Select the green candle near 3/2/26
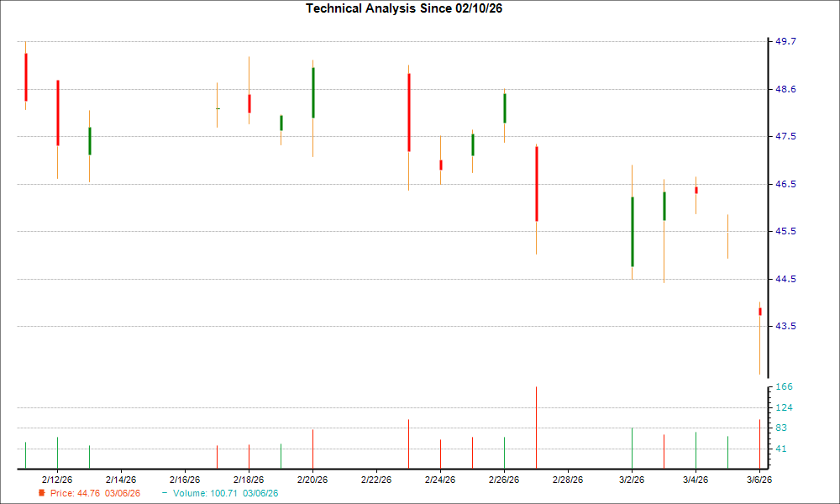840x504 pixels. pos(632,231)
